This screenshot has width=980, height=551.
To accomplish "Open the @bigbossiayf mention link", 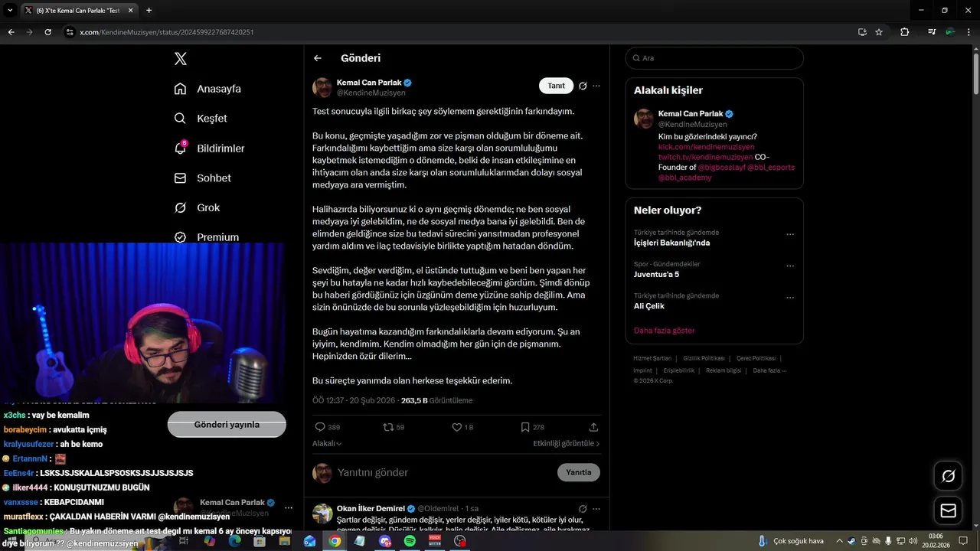I will tap(721, 167).
